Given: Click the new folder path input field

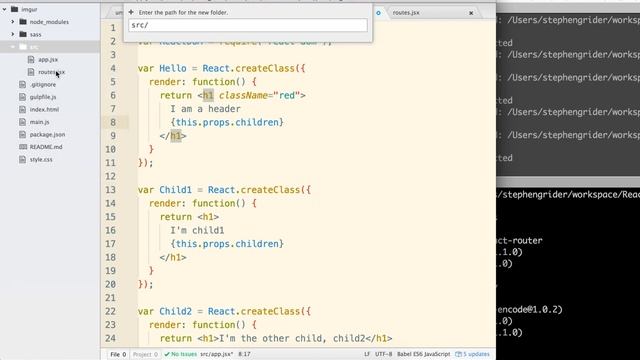Looking at the screenshot, I should tap(248, 25).
